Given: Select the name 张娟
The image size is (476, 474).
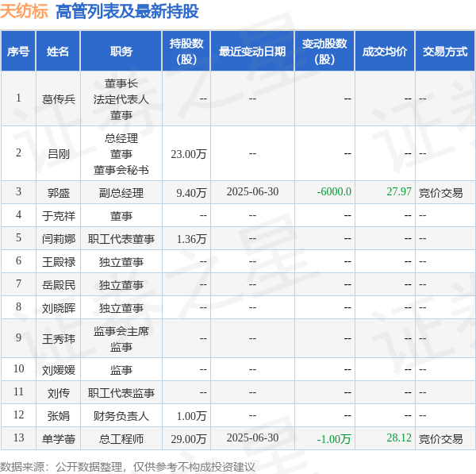Looking at the screenshot, I should 58,416.
